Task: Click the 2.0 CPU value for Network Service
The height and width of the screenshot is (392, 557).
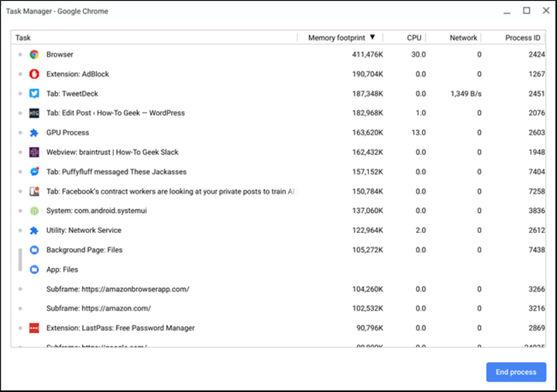Action: pyautogui.click(x=421, y=230)
